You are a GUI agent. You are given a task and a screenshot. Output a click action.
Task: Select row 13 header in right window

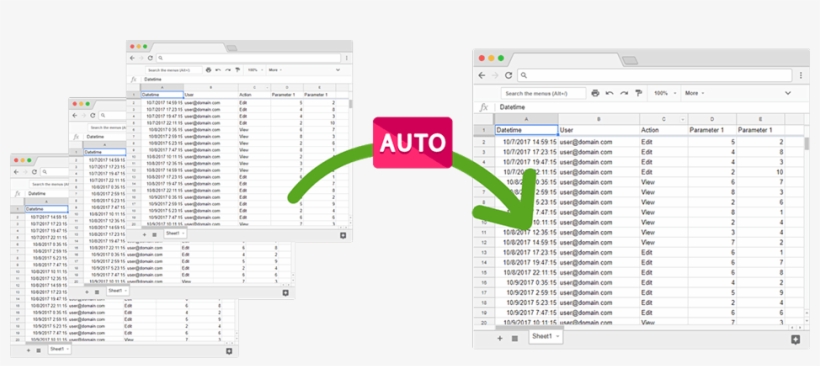484,253
